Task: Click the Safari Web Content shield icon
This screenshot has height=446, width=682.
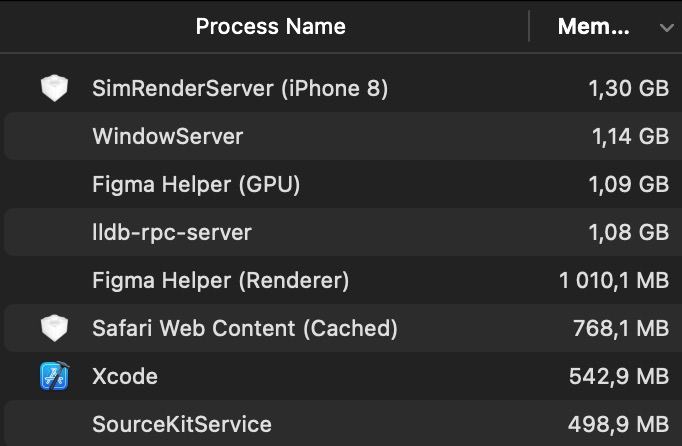Action: point(54,328)
